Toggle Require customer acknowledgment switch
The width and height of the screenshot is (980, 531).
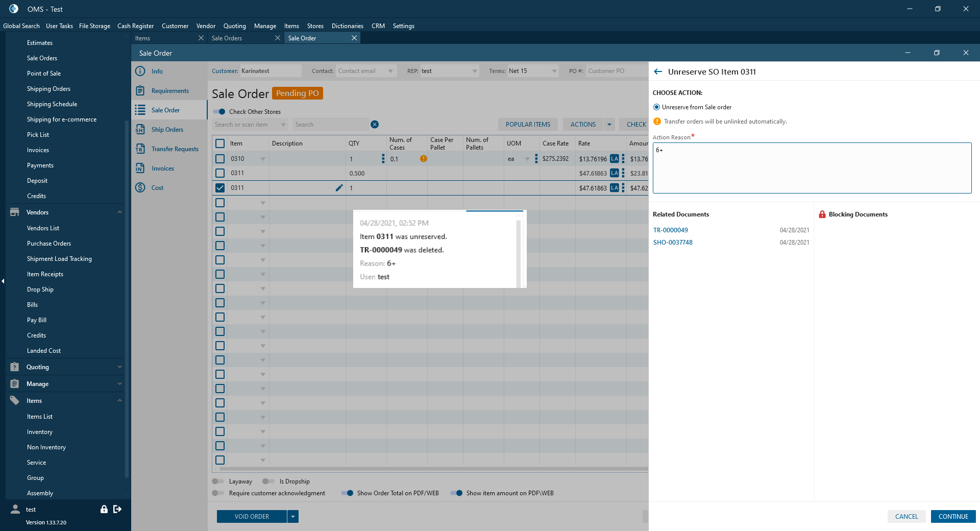[218, 493]
